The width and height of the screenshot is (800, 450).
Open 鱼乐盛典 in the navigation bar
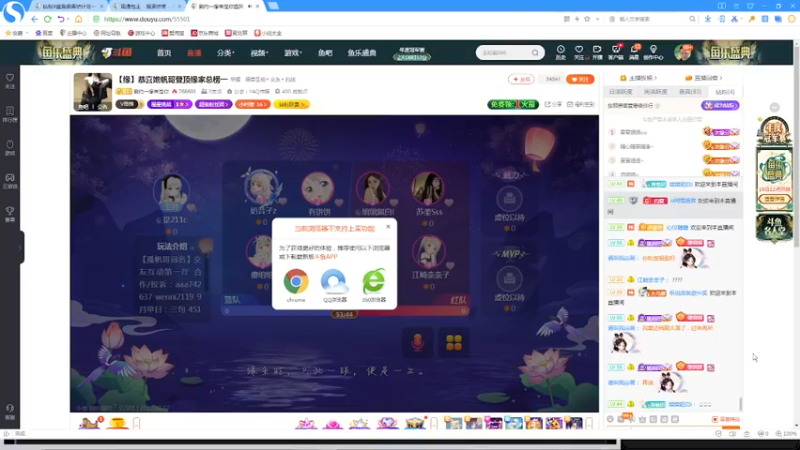[362, 53]
